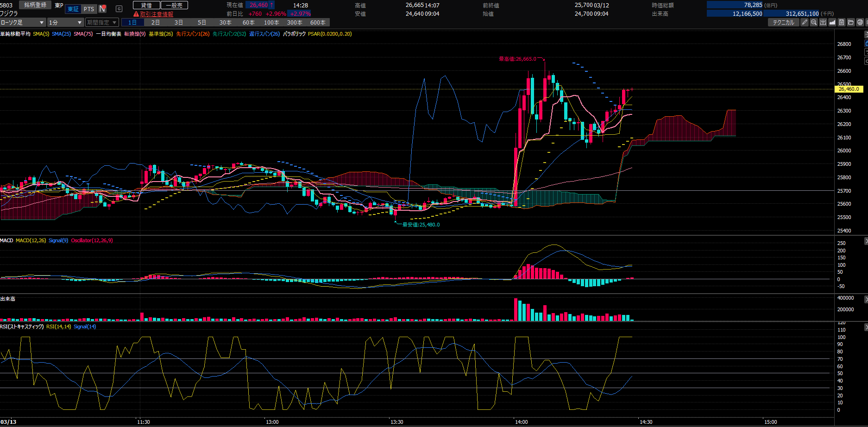Click the 26,460.0 current price marker
The width and height of the screenshot is (868, 427).
click(849, 89)
